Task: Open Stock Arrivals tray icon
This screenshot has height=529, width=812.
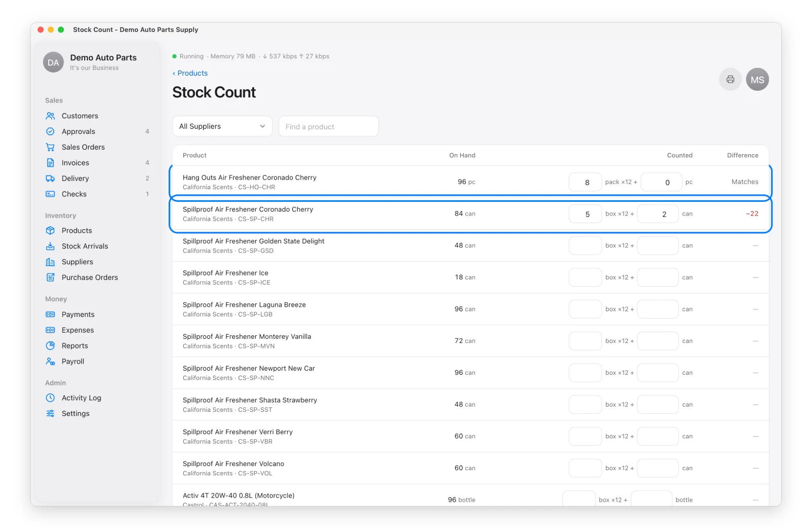Action: pyautogui.click(x=50, y=246)
